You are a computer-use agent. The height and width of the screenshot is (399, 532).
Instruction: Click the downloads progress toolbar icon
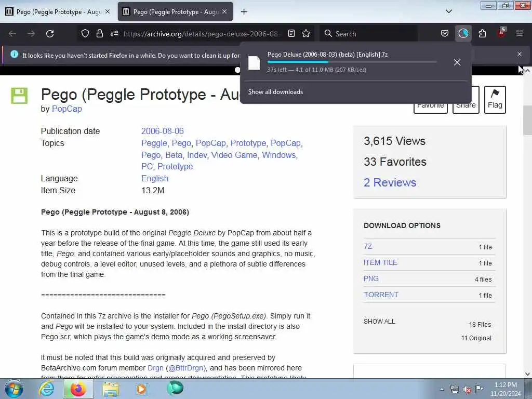click(463, 33)
